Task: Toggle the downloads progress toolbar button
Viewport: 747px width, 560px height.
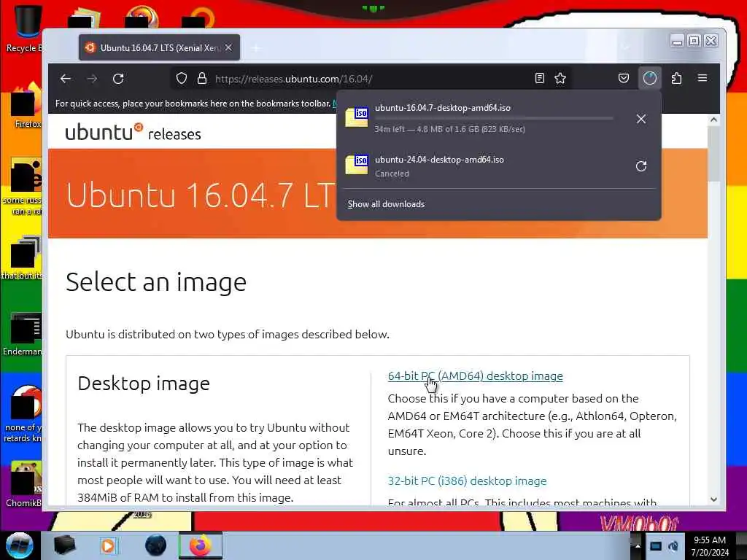Action: 650,78
